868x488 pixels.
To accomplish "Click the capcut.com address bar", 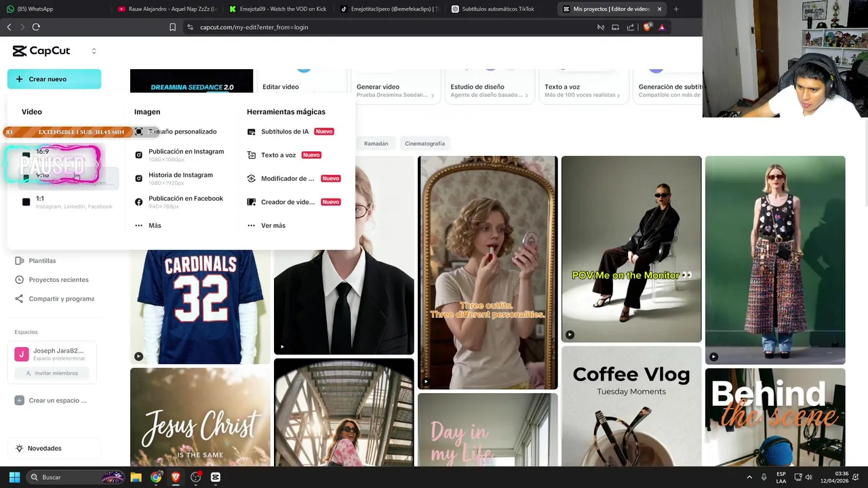I will [387, 27].
